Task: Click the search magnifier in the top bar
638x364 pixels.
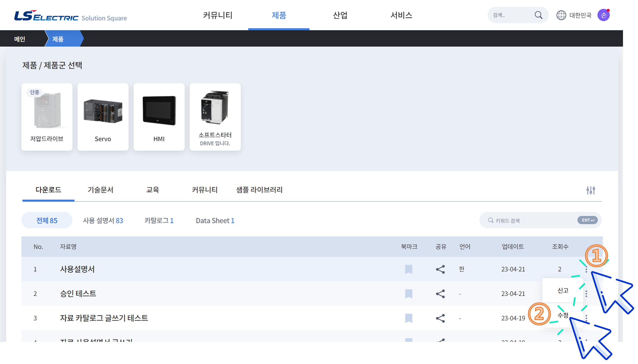Action: (539, 15)
